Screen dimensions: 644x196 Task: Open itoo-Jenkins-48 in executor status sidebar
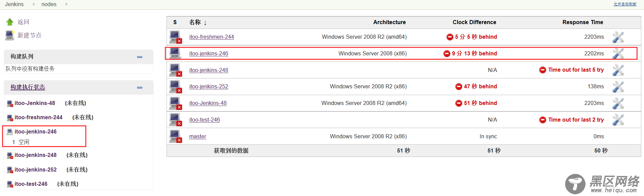tap(35, 103)
